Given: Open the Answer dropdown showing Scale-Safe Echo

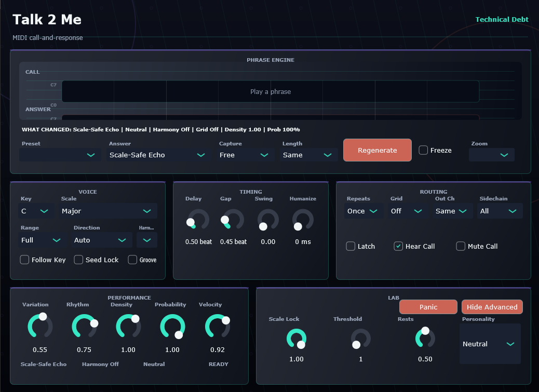Looking at the screenshot, I should 158,155.
